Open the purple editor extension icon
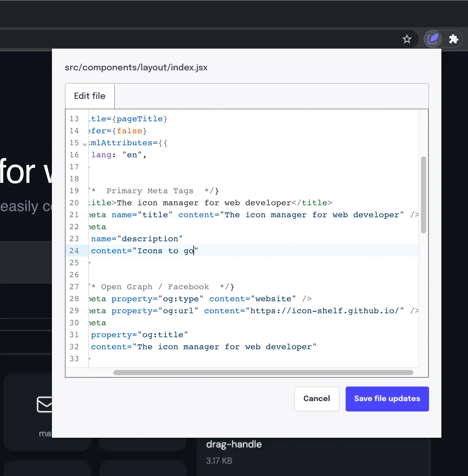Image resolution: width=468 pixels, height=476 pixels. [x=433, y=39]
